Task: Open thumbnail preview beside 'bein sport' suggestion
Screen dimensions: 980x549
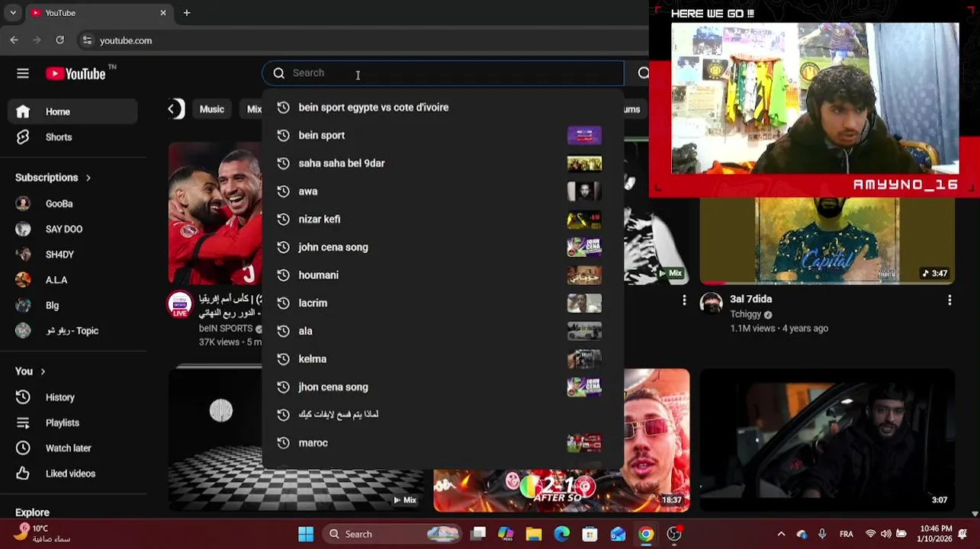Action: click(x=584, y=136)
